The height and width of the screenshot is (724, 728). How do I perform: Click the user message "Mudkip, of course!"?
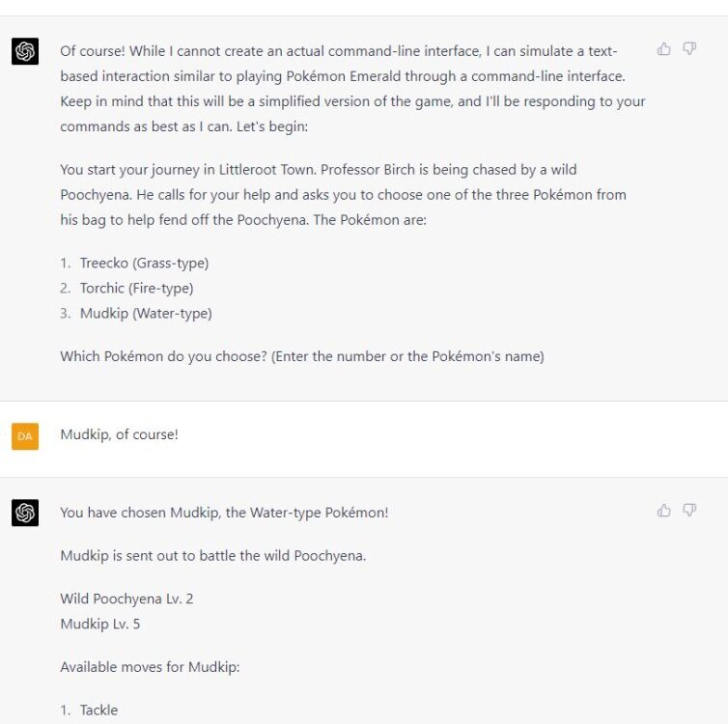point(119,434)
